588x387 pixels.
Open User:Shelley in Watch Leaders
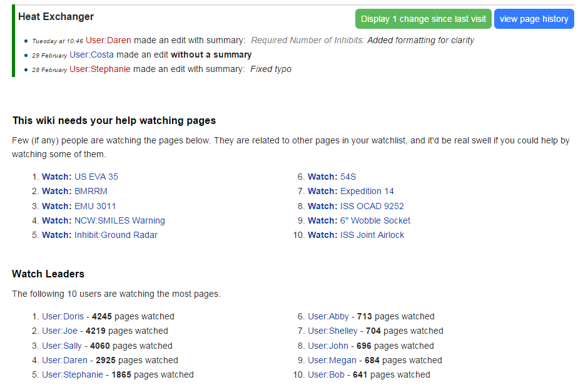[333, 331]
